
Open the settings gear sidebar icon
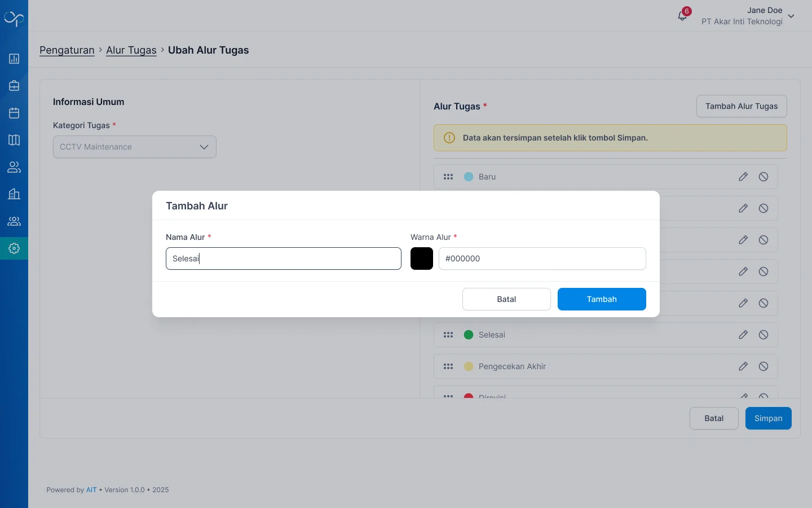click(x=14, y=248)
